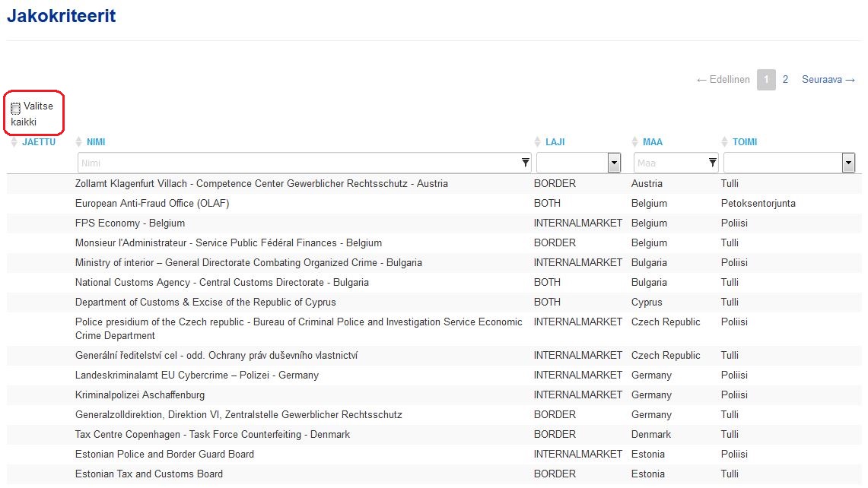
Task: Select FPS Economy - Belgium row
Action: 434,223
